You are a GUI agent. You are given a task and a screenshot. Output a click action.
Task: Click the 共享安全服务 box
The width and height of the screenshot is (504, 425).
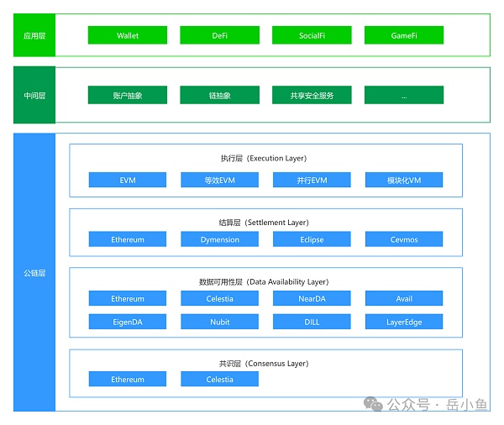pos(312,96)
